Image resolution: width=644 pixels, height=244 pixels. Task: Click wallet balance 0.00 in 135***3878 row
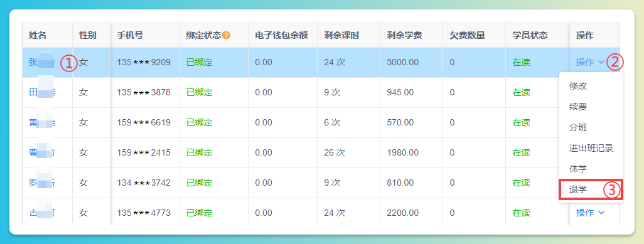click(x=263, y=92)
